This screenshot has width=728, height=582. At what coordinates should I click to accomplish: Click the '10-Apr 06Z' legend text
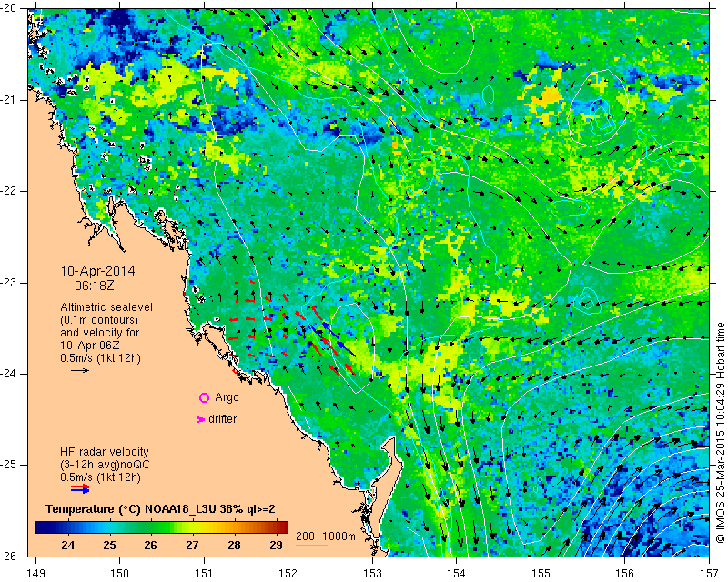(90, 346)
